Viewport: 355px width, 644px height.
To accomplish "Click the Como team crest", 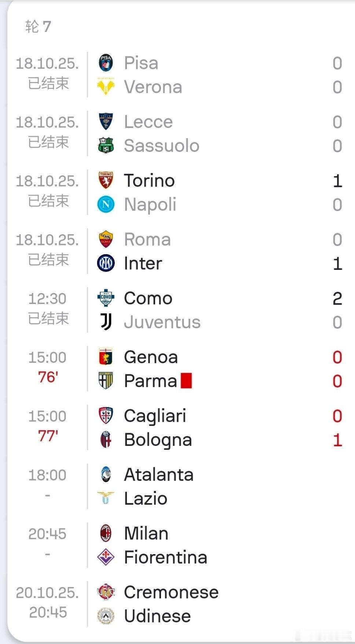I will coord(106,298).
